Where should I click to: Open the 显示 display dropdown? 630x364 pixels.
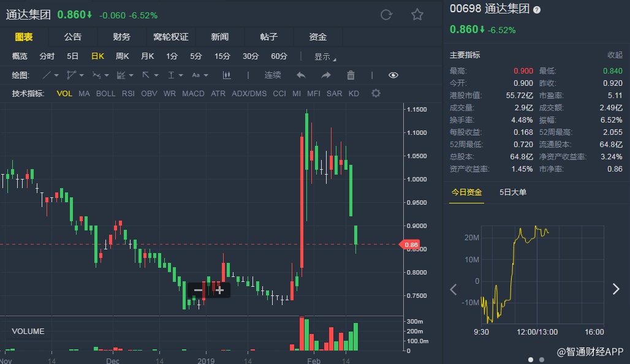pyautogui.click(x=325, y=56)
